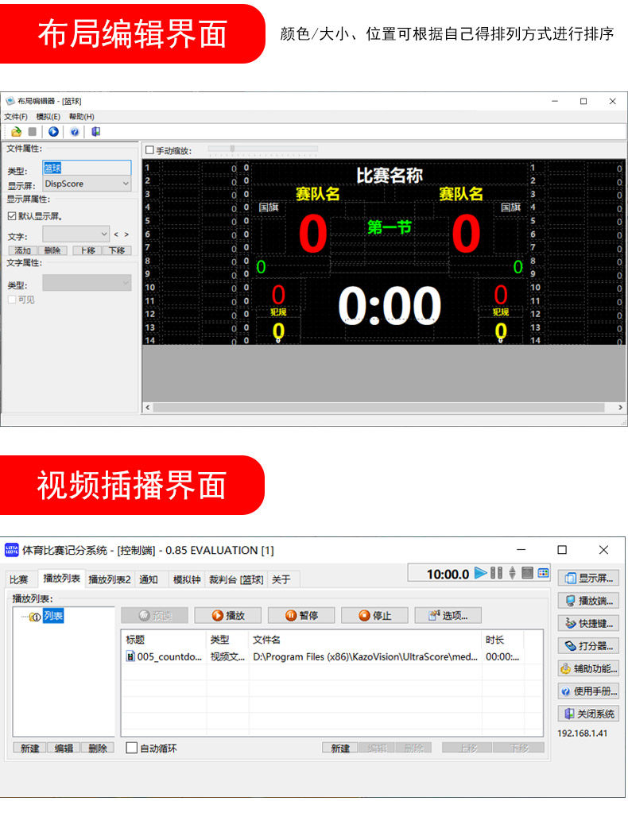The width and height of the screenshot is (628, 840).
Task: Click 编辑 under the playlist tree
Action: 64,748
